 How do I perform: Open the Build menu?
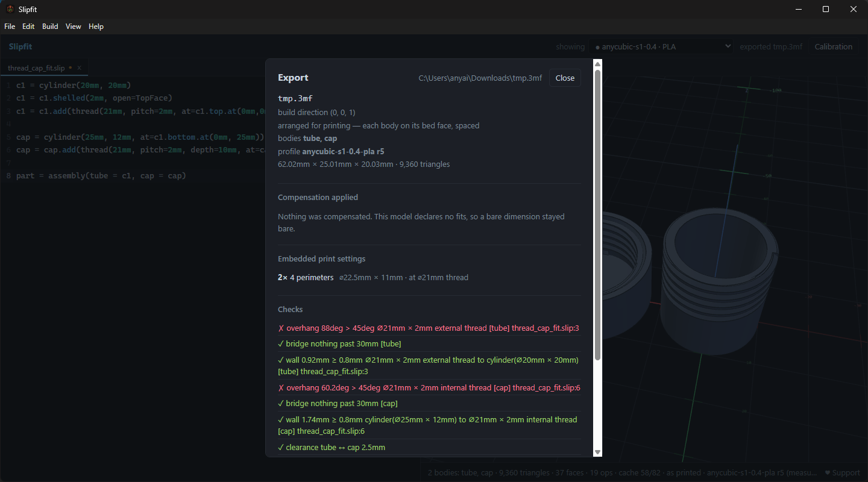50,27
